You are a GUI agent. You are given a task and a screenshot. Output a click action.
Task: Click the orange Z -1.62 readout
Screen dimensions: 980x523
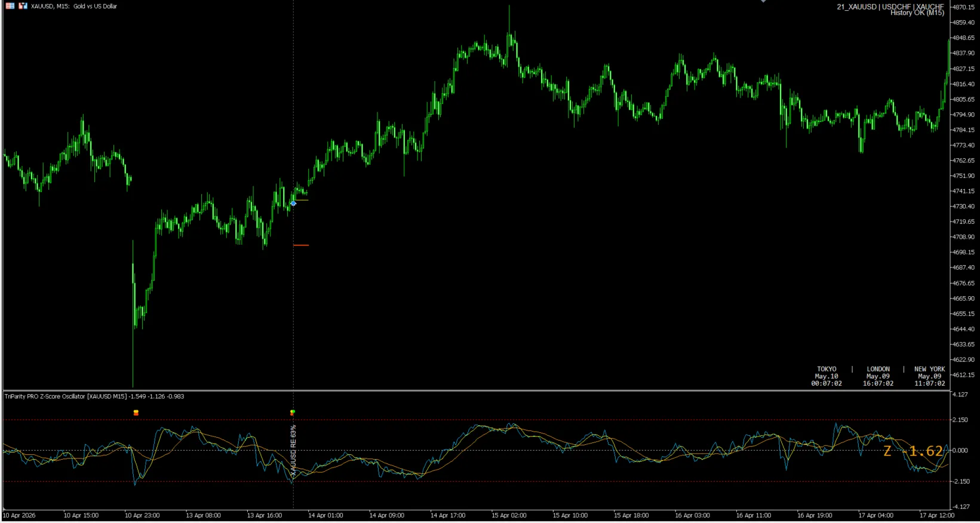pyautogui.click(x=913, y=451)
